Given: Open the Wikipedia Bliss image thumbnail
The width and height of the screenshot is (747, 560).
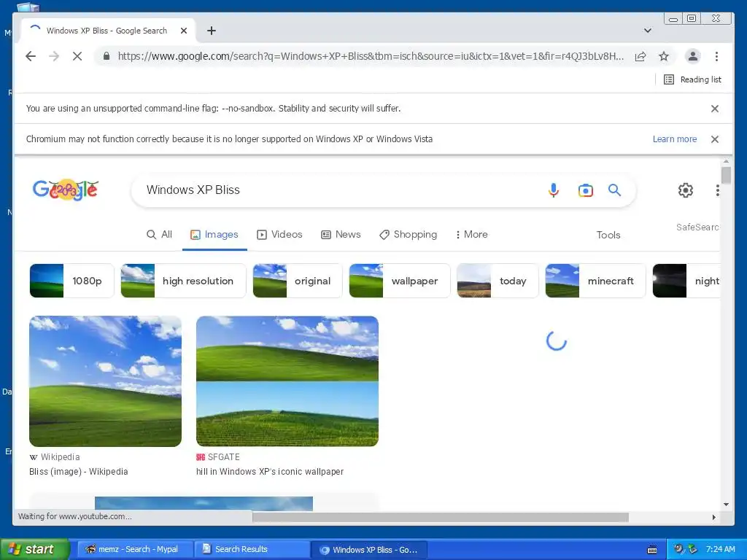Looking at the screenshot, I should (105, 381).
